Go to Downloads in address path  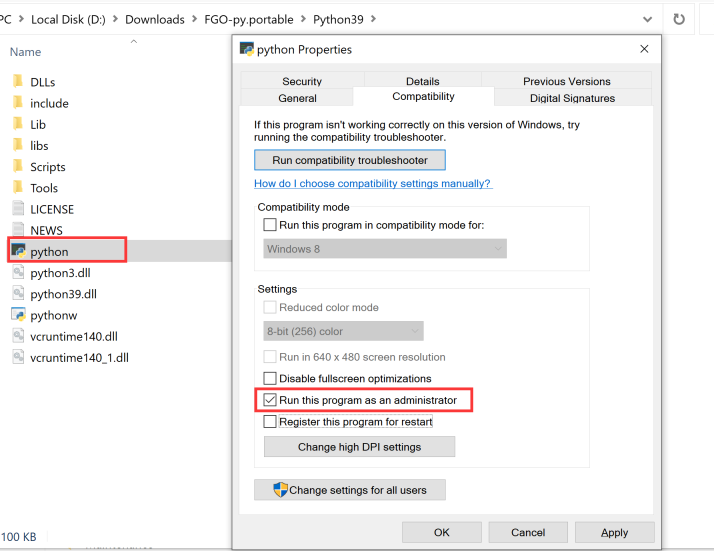click(155, 19)
